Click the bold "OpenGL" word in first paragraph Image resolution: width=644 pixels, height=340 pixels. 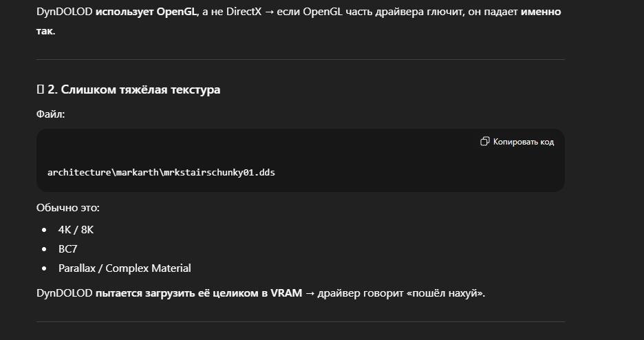(176, 12)
